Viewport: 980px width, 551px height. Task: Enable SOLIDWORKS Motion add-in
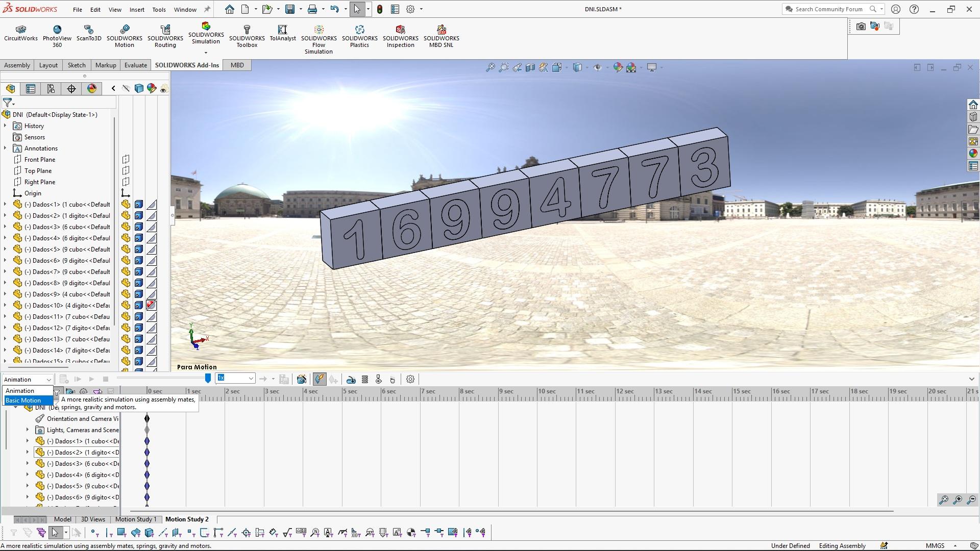[x=125, y=36]
